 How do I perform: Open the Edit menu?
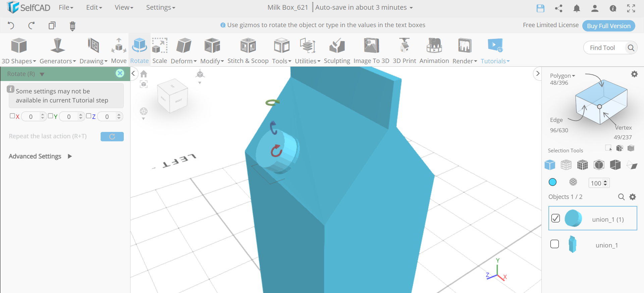(x=94, y=7)
